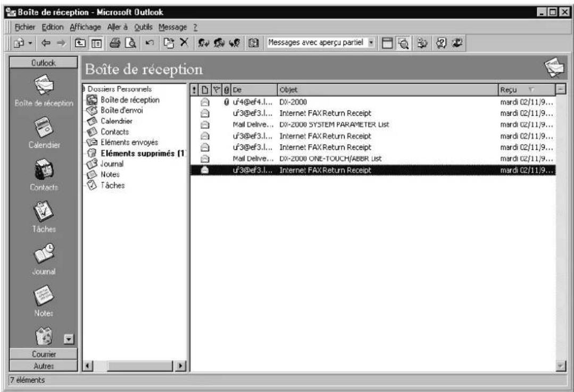Image resolution: width=574 pixels, height=392 pixels.
Task: Click the folder list scroll-right arrow
Action: tap(180, 365)
